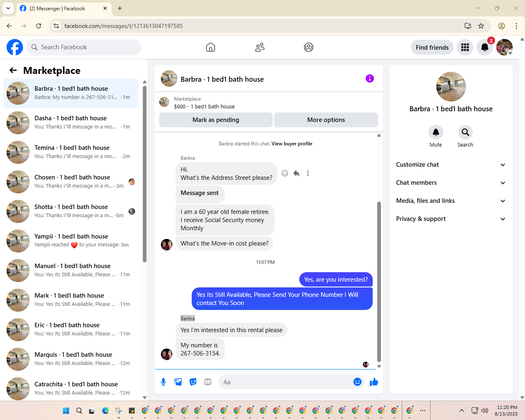Send a thumbs up like

(374, 382)
